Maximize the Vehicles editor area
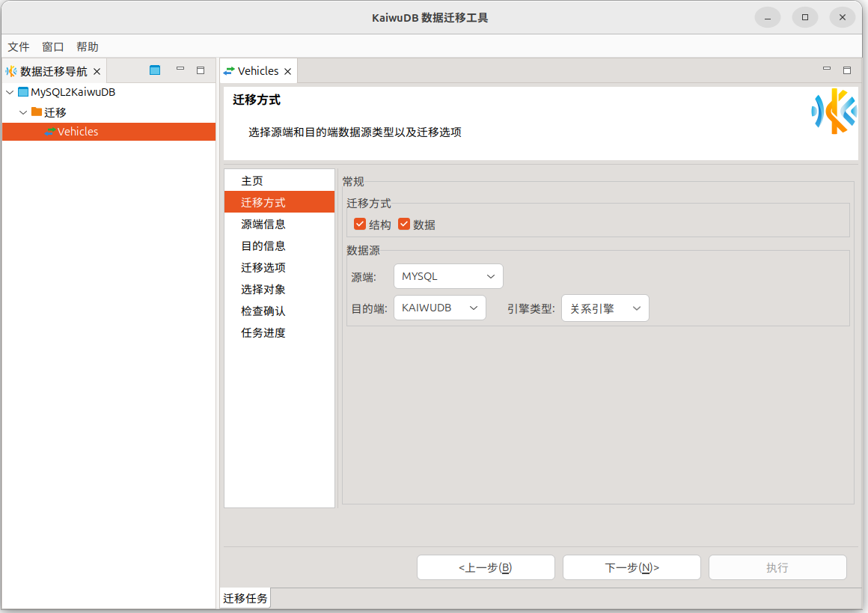This screenshot has width=868, height=613. 847,70
